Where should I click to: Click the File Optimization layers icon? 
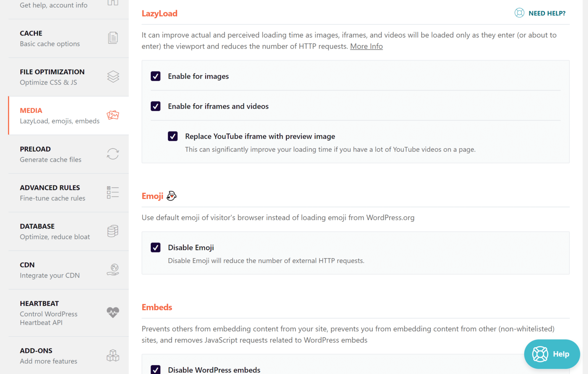113,76
